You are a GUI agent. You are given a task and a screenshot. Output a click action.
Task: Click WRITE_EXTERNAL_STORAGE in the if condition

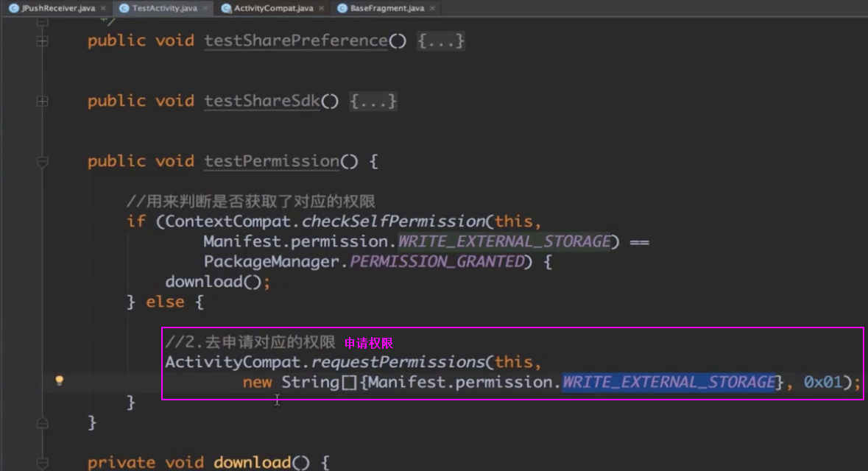click(504, 242)
